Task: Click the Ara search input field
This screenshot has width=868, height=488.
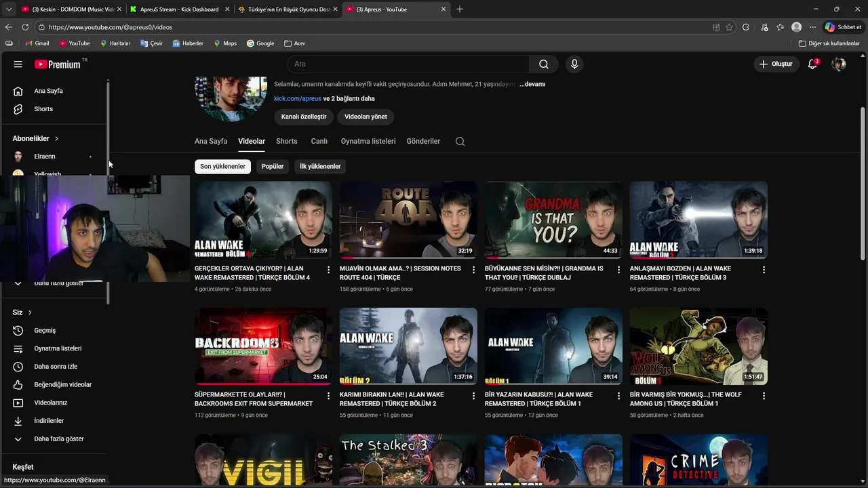Action: (408, 64)
